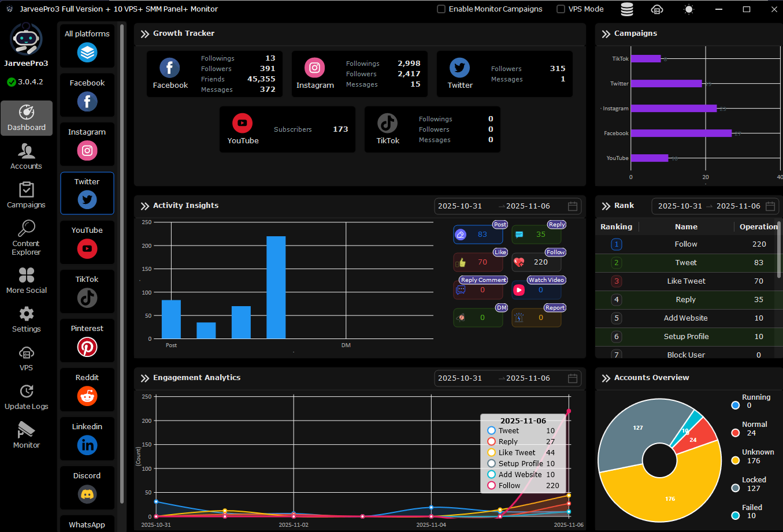Open Rank panel date range calendar
Viewport: 783px width, 532px height.
coord(770,206)
